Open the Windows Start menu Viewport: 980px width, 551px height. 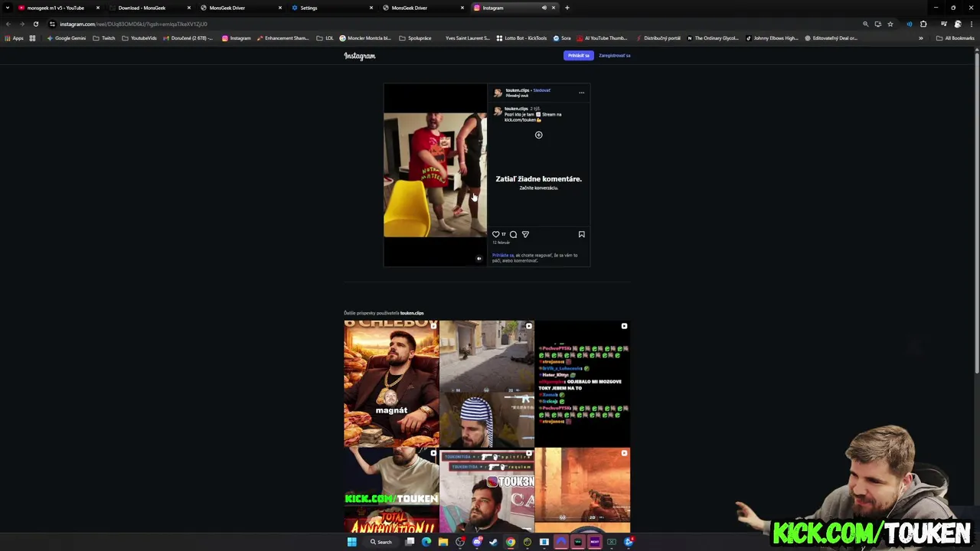click(351, 542)
